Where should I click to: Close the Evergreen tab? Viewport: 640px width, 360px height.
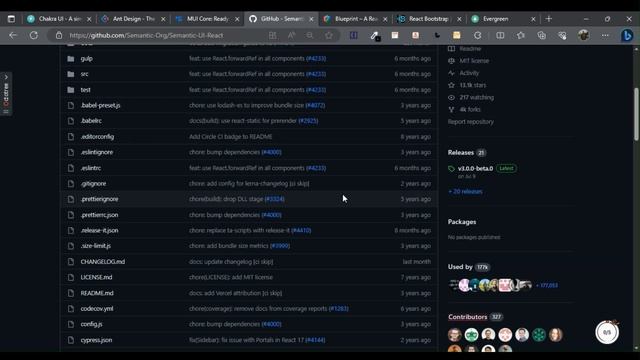tap(533, 19)
